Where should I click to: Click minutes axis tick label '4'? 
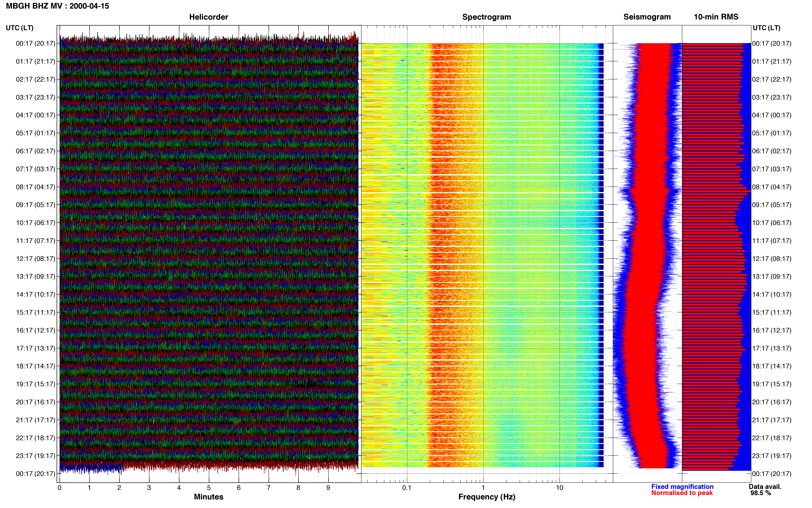tap(179, 488)
